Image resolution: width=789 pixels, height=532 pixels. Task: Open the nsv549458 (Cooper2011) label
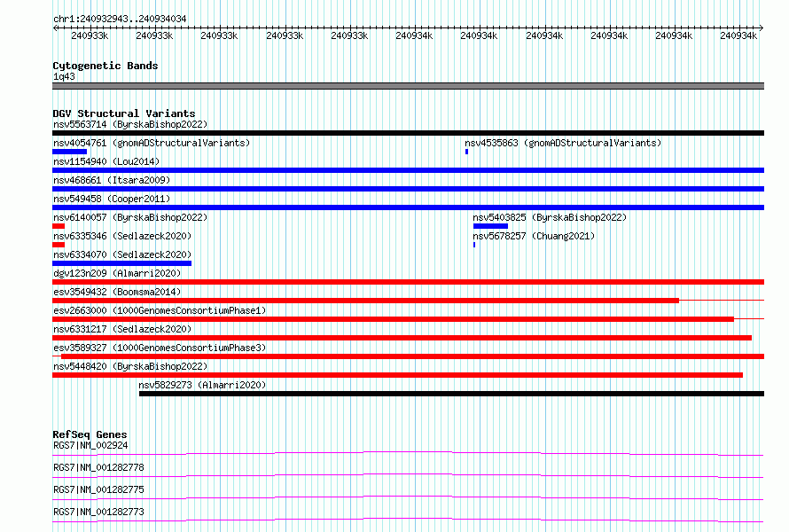pyautogui.click(x=112, y=199)
